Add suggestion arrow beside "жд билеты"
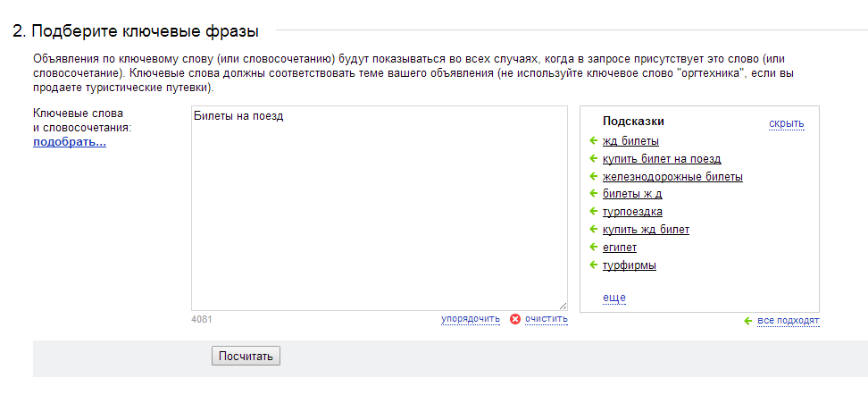 click(x=594, y=140)
